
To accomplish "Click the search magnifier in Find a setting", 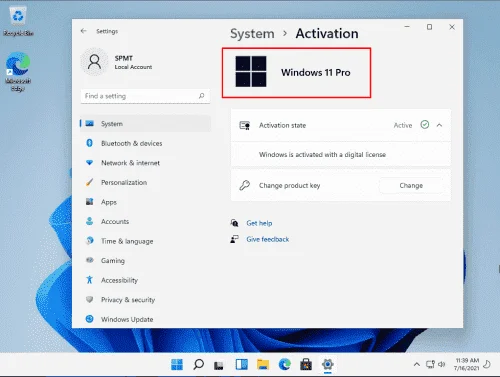I will 201,96.
